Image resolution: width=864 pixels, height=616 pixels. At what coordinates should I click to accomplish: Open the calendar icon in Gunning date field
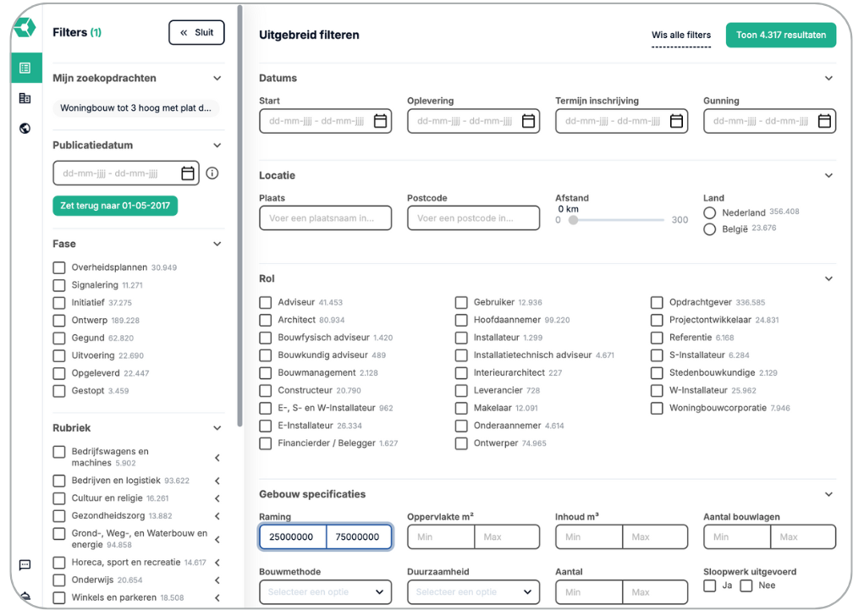pos(824,121)
